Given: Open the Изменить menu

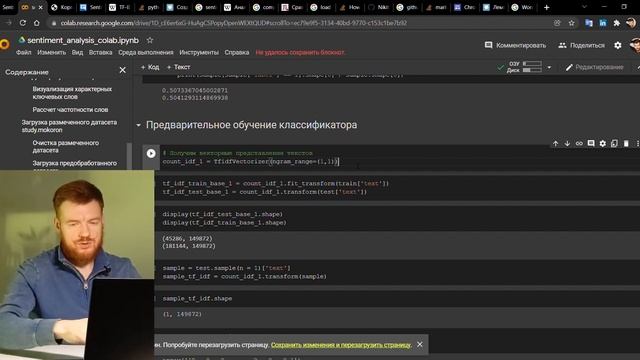Looking at the screenshot, I should coord(51,53).
